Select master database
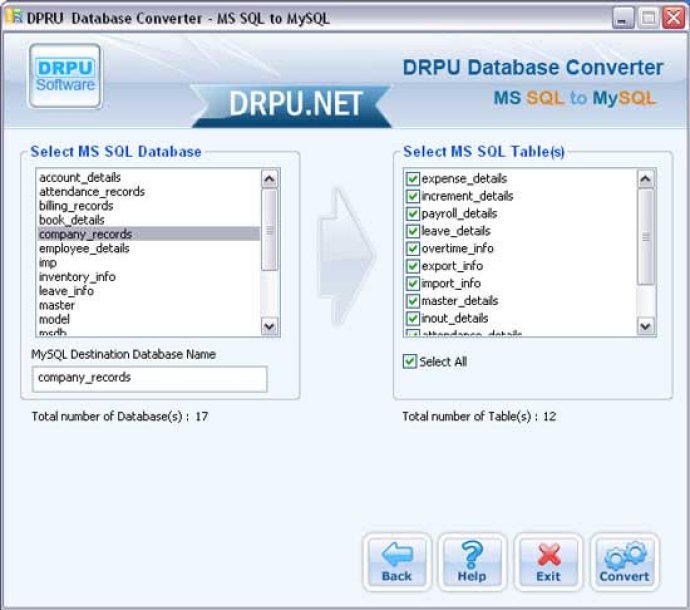690x610 pixels. (x=149, y=305)
